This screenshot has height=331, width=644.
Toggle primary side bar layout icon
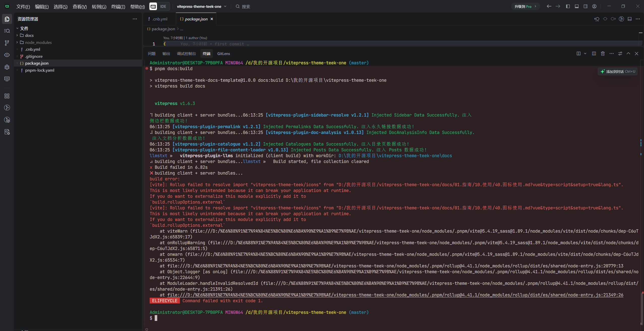coord(568,6)
